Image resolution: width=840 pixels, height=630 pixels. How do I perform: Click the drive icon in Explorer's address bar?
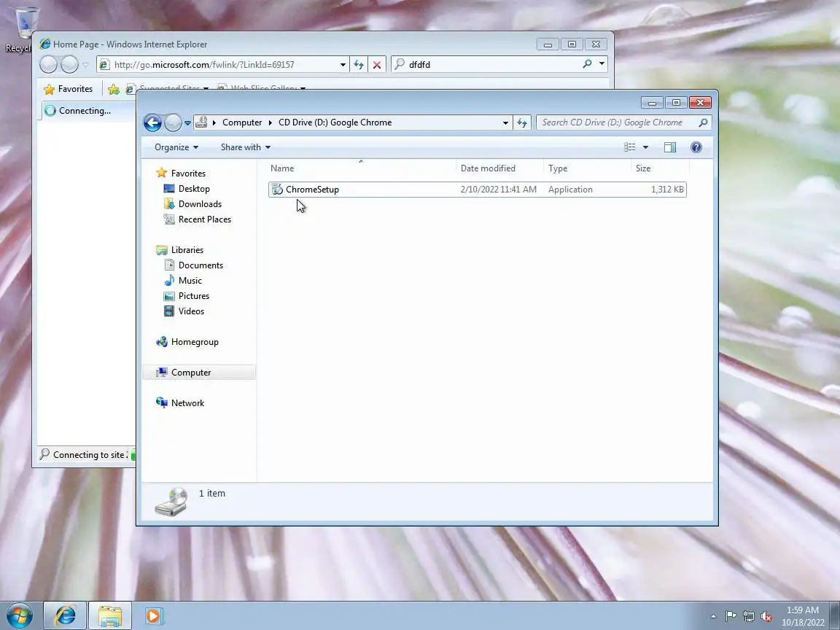201,122
